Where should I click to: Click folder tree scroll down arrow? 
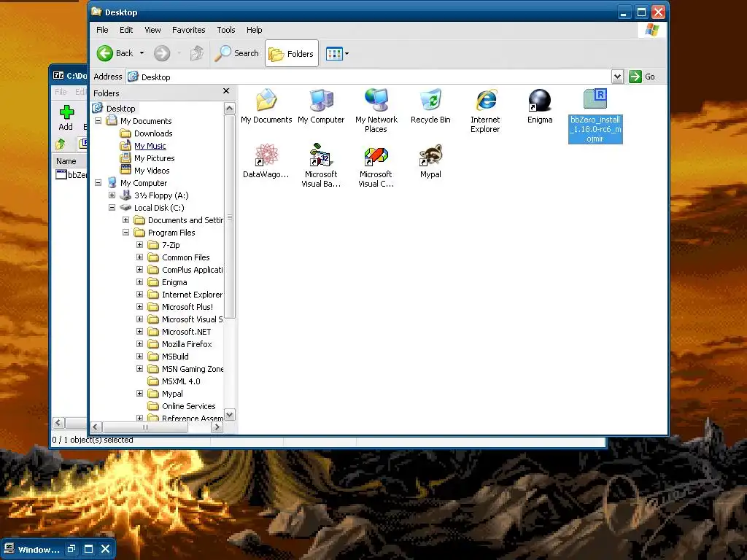230,415
